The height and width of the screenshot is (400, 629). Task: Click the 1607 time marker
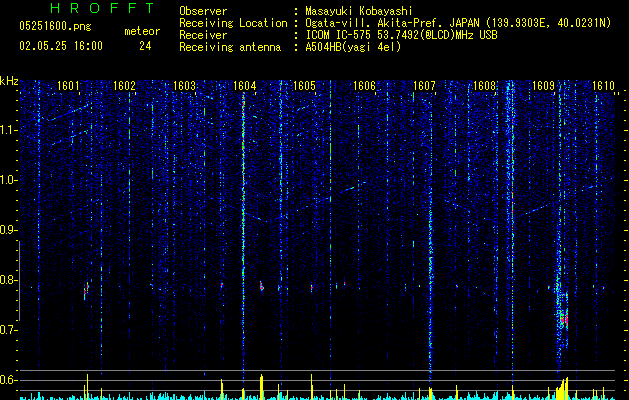[424, 85]
